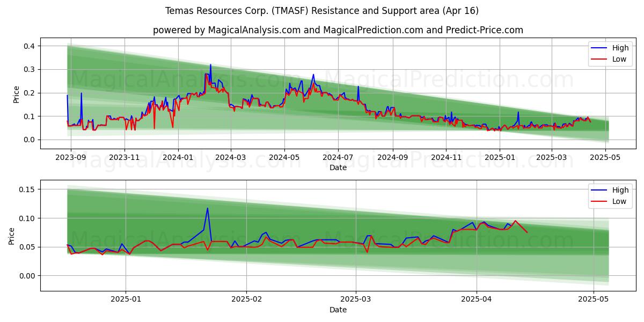
Task: Click the '2025-01' tick label on top chart
Action: tap(500, 158)
